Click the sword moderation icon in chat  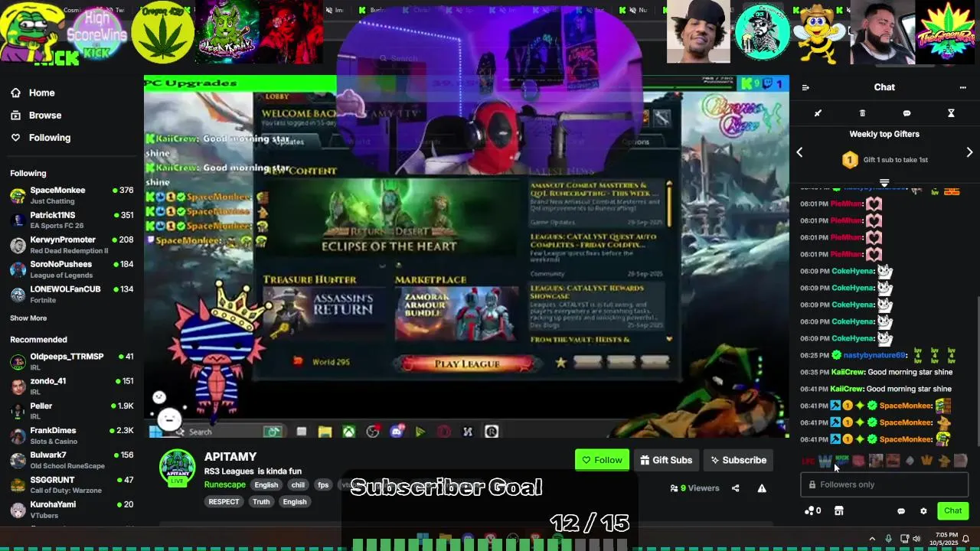[x=818, y=113]
